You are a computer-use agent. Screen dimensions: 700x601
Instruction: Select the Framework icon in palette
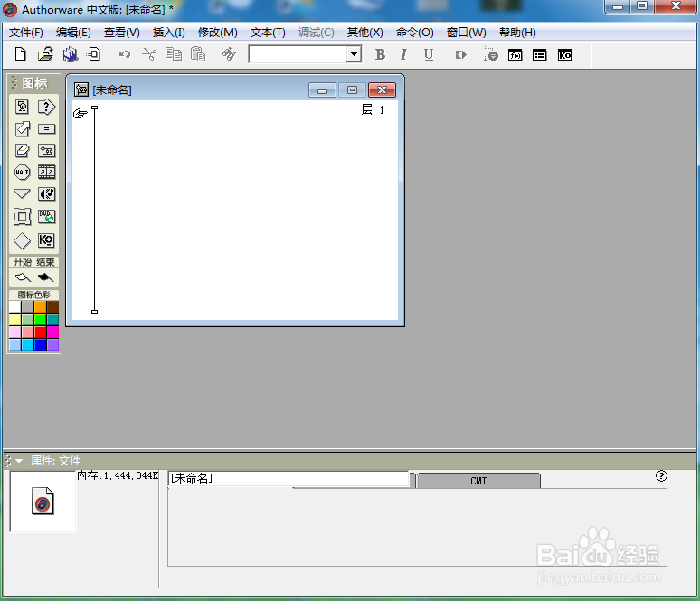pos(22,216)
